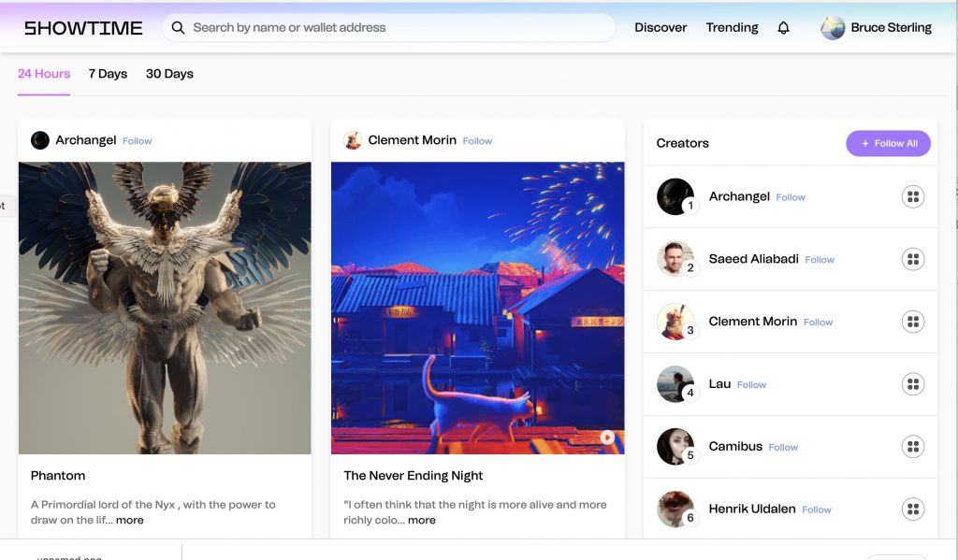Open Bruce Sterling account name

(891, 27)
